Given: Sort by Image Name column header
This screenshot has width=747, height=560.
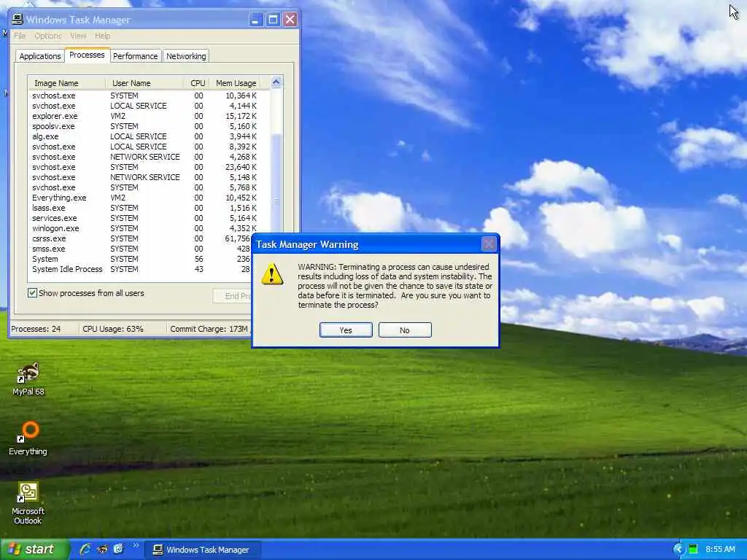Looking at the screenshot, I should click(x=66, y=83).
